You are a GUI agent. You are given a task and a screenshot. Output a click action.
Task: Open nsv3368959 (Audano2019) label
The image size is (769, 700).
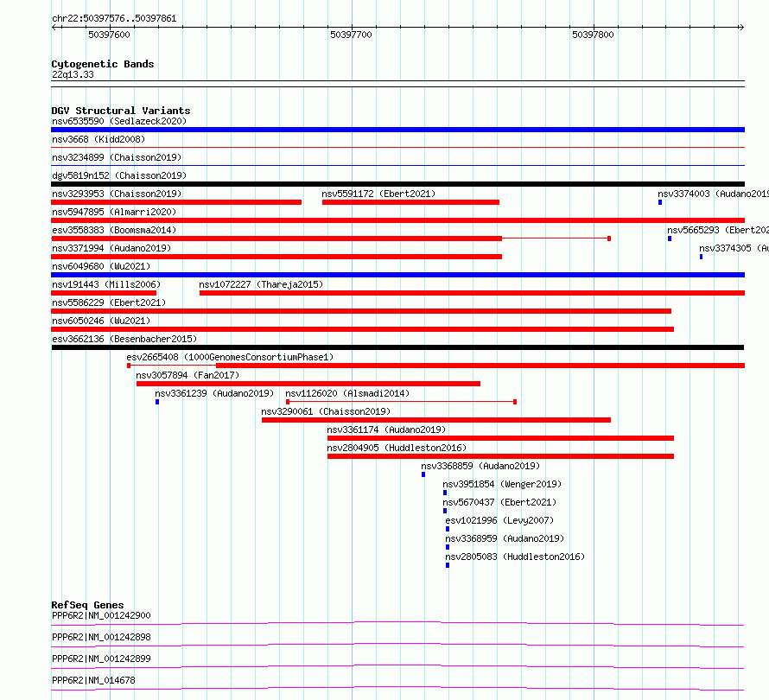click(505, 538)
